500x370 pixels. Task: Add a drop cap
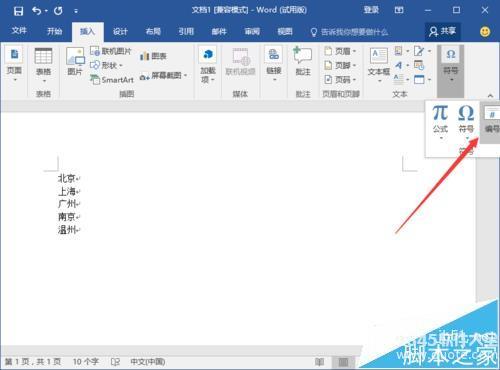pos(401,79)
